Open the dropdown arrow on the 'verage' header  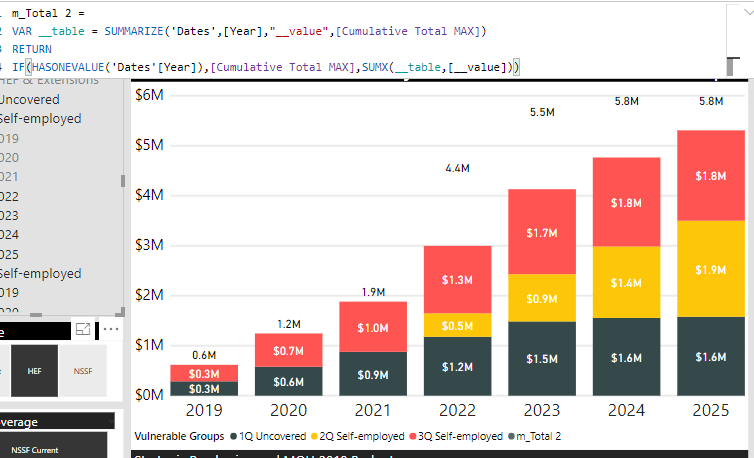pyautogui.click(x=111, y=422)
